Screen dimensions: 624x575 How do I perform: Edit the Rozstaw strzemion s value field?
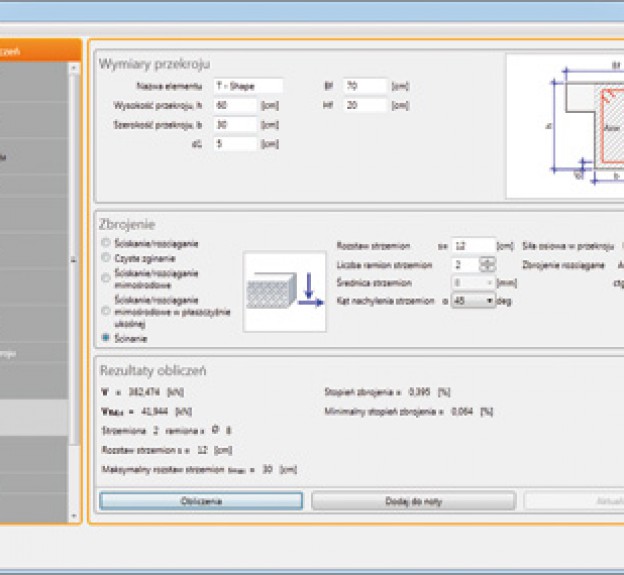[473, 245]
